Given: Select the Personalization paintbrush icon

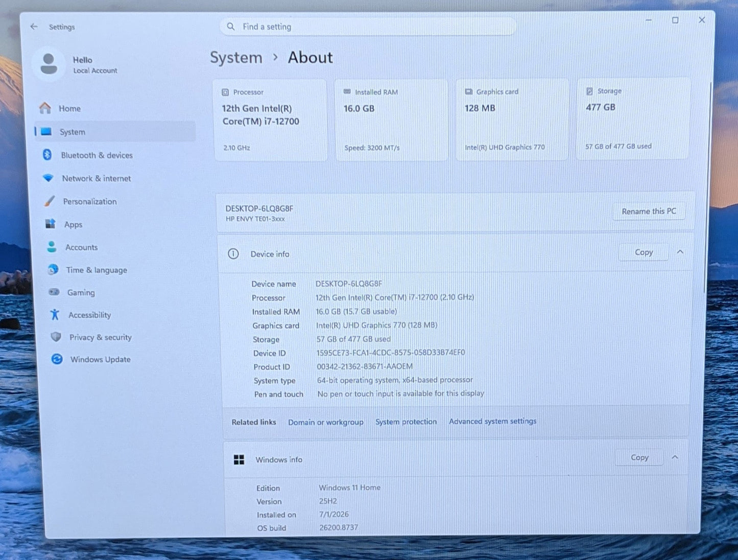Looking at the screenshot, I should coord(50,201).
